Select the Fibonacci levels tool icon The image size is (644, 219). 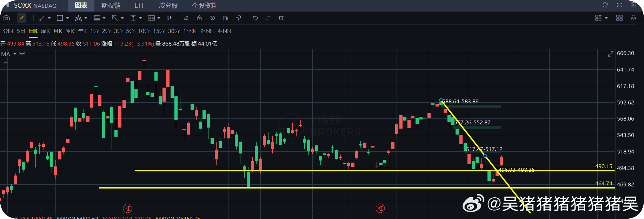[97, 18]
